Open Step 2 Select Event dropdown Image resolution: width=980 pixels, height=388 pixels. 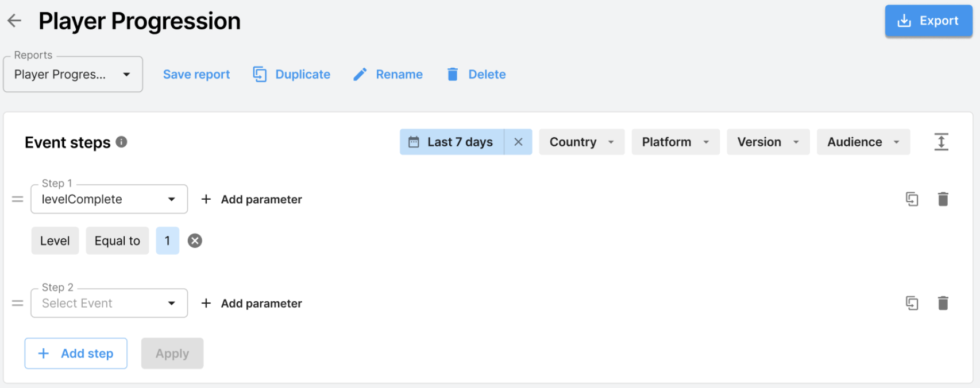[109, 303]
